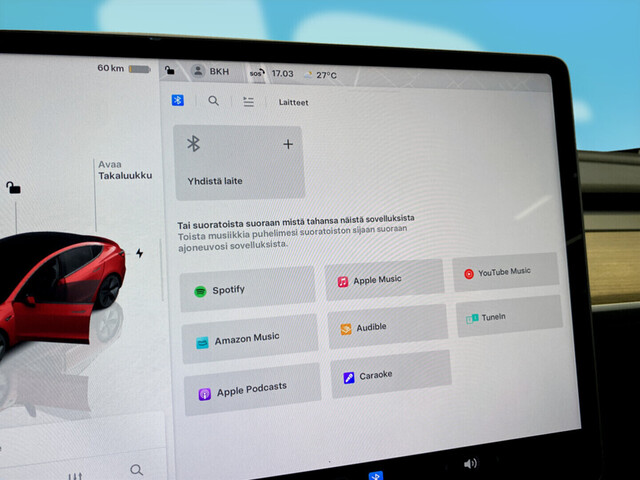Viewport: 640px width, 480px height.
Task: Tap the Yhdistä laite card
Action: [x=240, y=162]
